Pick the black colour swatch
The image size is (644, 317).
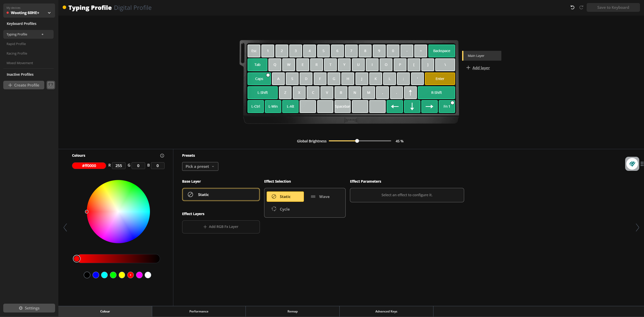click(x=87, y=275)
